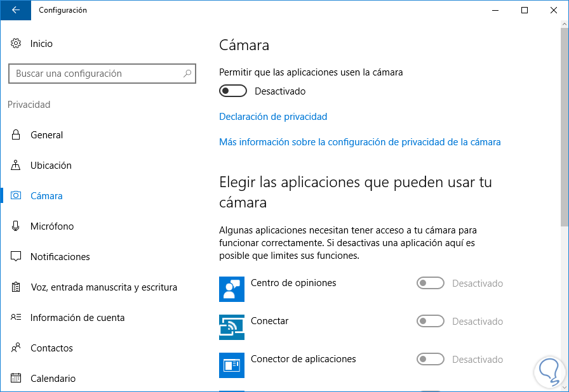Select the General lock icon
Screen dimensions: 569x392
17,135
